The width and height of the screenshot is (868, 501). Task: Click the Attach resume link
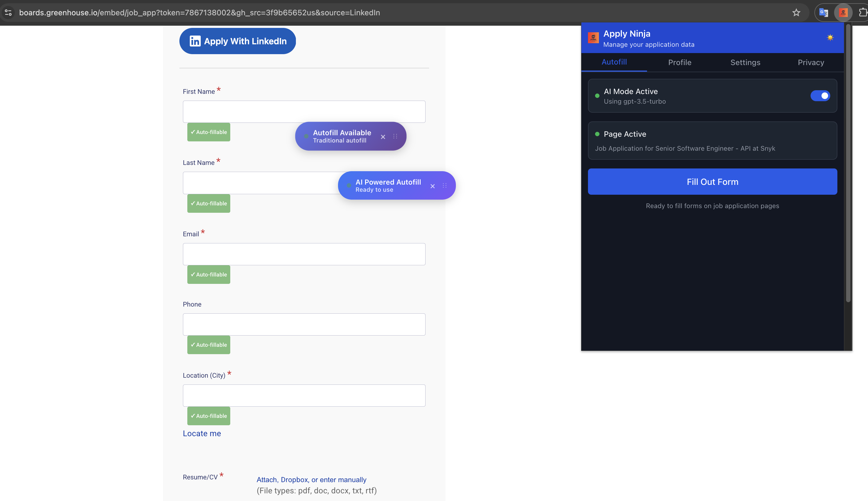[x=266, y=480]
